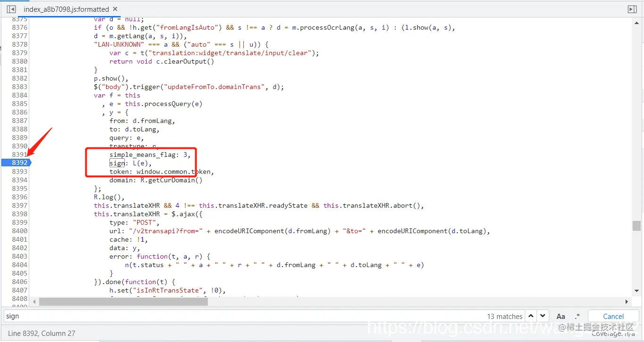Click the horizontal scrollbar thumb
The height and width of the screenshot is (342, 644).
pos(124,301)
